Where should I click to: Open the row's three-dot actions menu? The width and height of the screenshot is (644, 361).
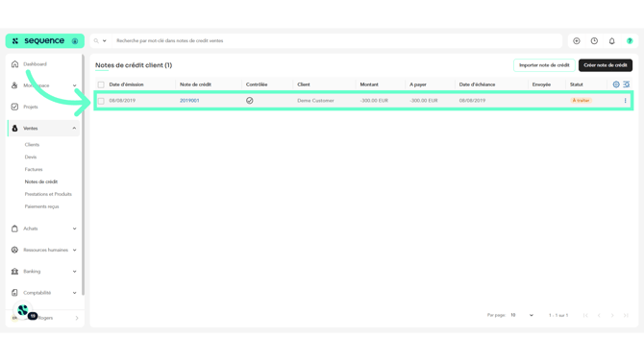point(626,101)
